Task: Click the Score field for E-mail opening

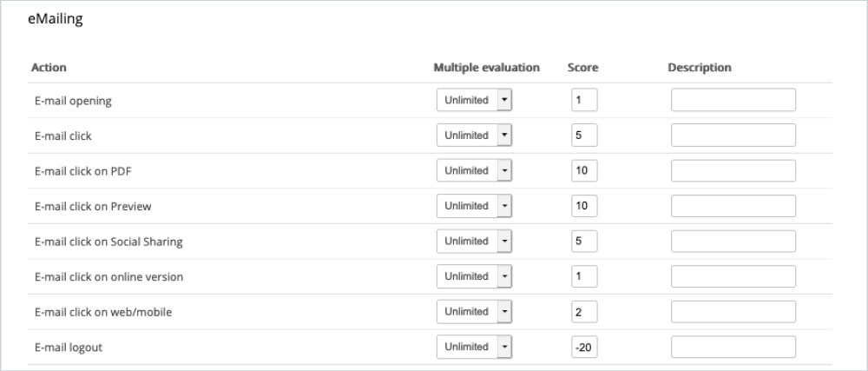Action: 584,100
